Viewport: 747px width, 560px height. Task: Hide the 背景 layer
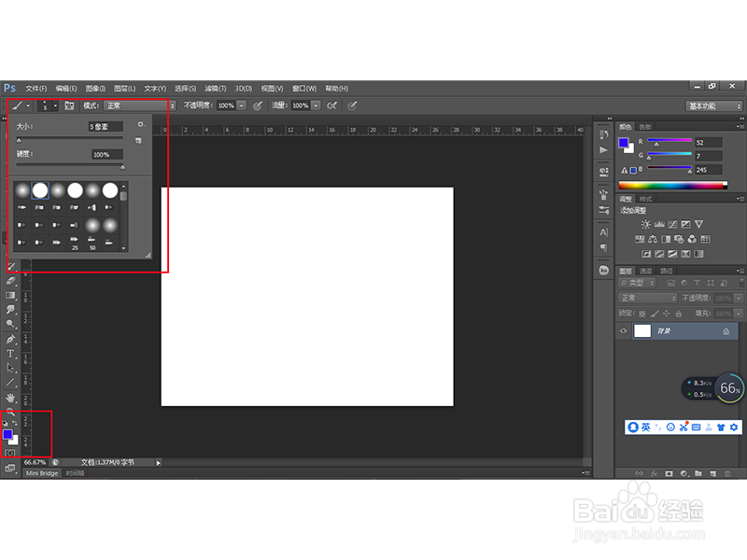[623, 331]
